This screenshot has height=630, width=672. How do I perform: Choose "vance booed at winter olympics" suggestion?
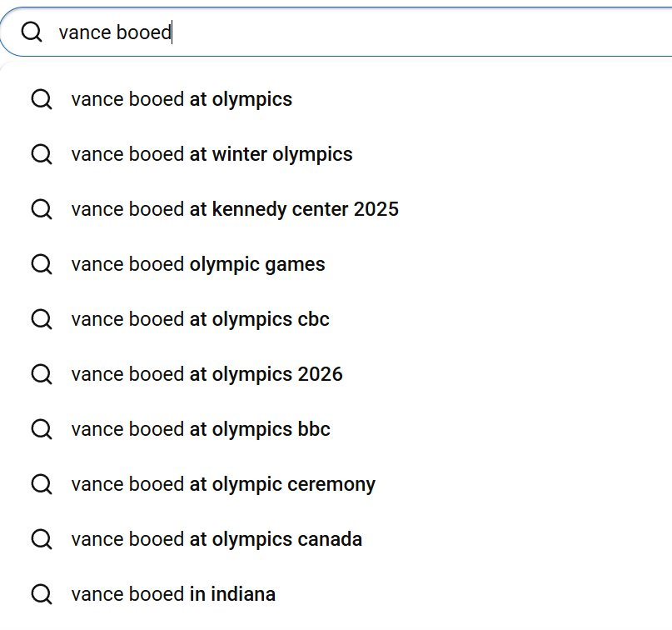[212, 155]
